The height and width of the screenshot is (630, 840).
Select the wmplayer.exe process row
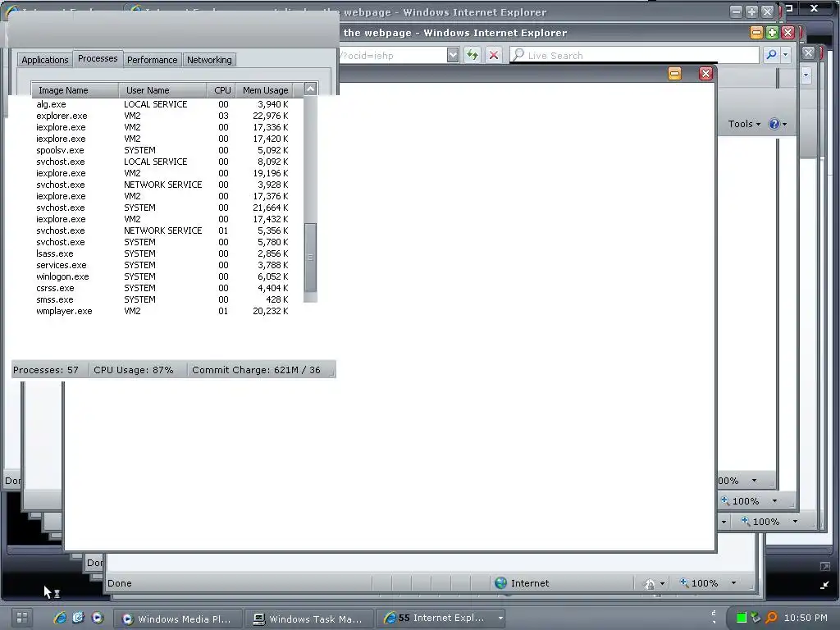162,311
